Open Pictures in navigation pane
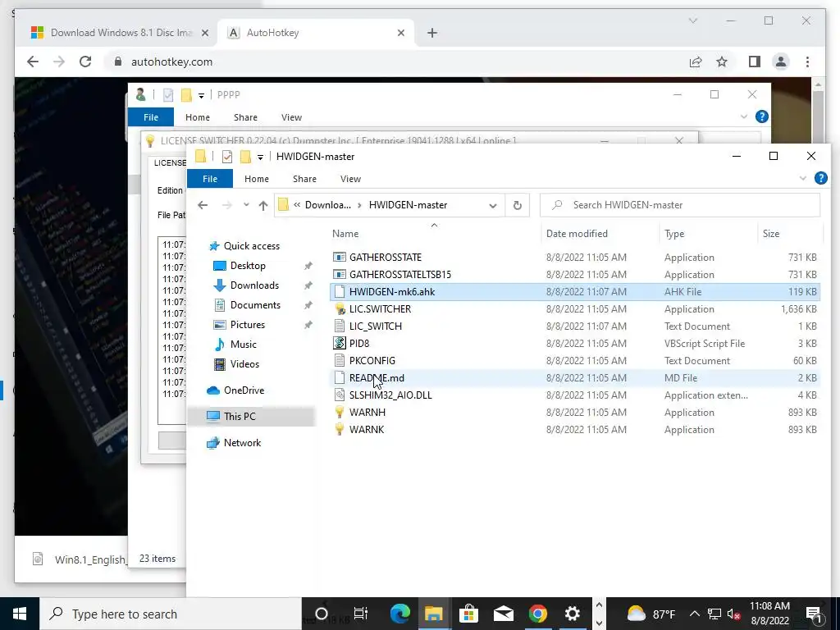Viewport: 840px width, 630px height. pyautogui.click(x=247, y=325)
